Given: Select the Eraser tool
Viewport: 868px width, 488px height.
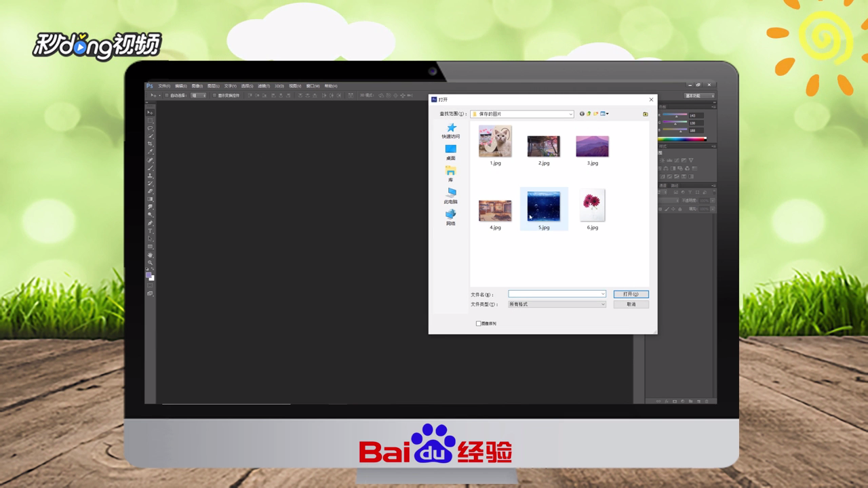Looking at the screenshot, I should [151, 191].
